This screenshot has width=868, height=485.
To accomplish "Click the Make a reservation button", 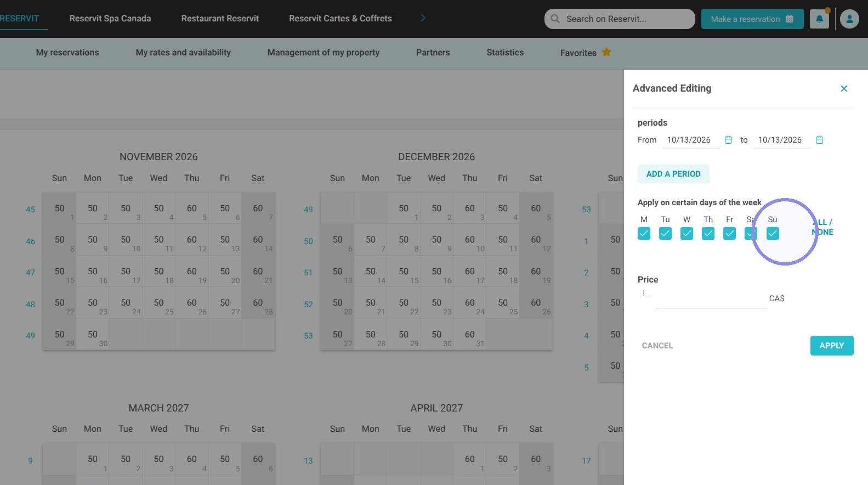I will (752, 19).
